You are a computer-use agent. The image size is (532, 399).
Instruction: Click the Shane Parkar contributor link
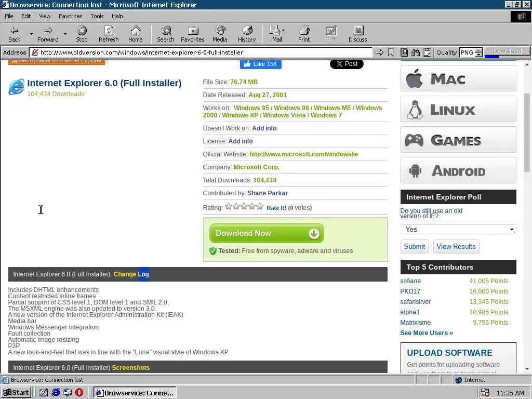268,193
